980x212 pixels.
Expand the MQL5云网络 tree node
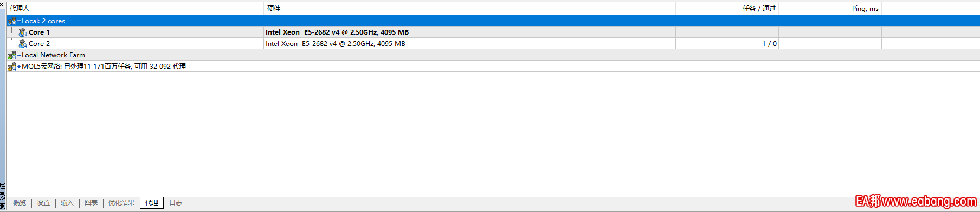tap(19, 67)
